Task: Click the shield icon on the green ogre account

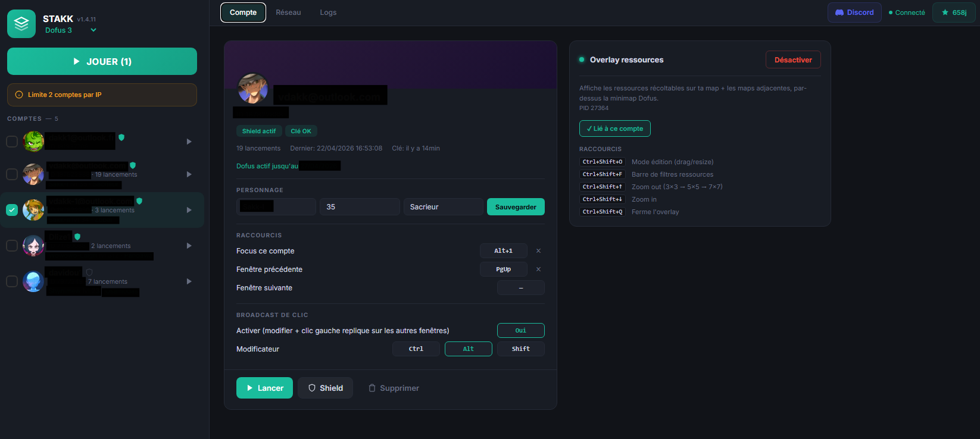Action: tap(121, 137)
